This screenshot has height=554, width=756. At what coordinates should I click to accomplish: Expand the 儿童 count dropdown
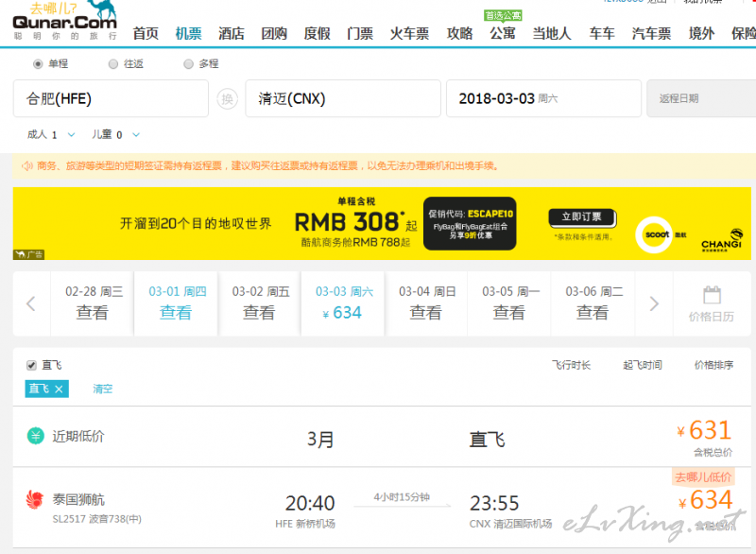136,135
